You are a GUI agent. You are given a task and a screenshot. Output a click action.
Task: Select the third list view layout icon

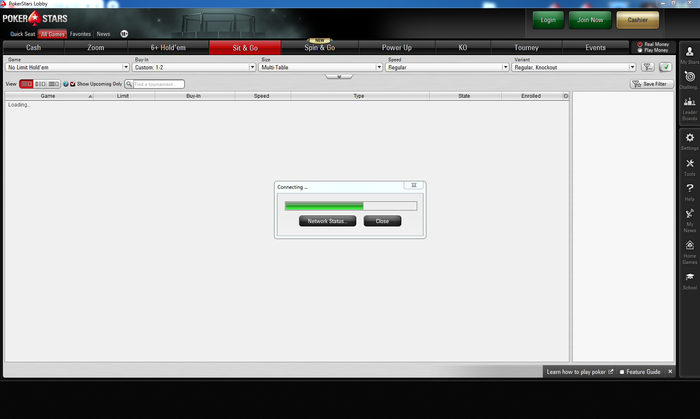54,84
